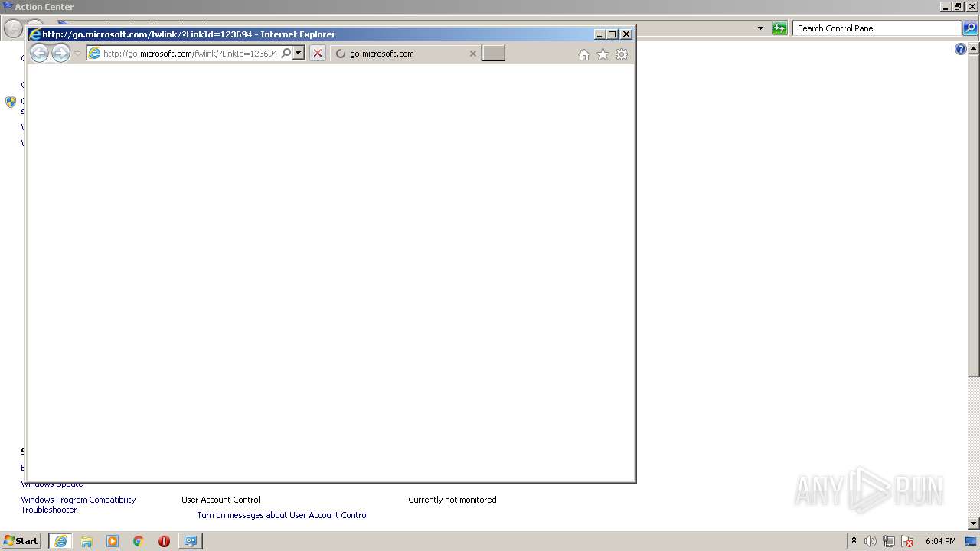Screen dimensions: 980x551
Task: Select the go.microsoft.com tab
Action: pyautogui.click(x=406, y=54)
